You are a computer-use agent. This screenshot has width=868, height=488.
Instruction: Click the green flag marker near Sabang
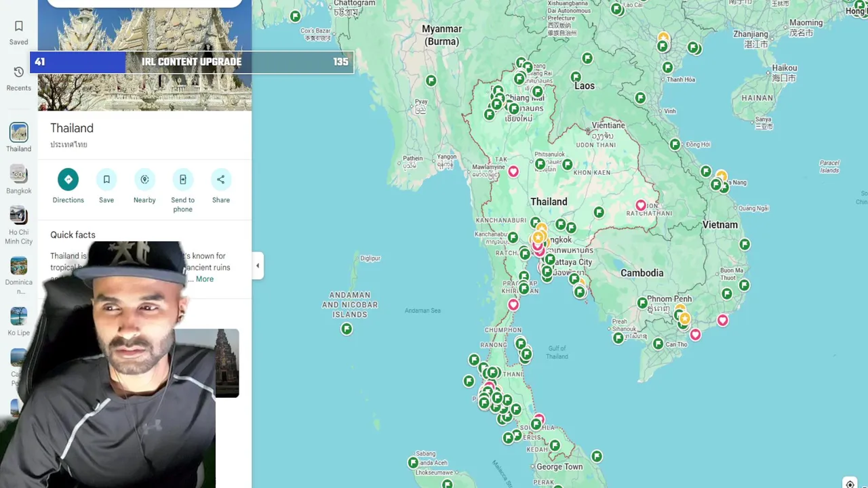tap(413, 462)
